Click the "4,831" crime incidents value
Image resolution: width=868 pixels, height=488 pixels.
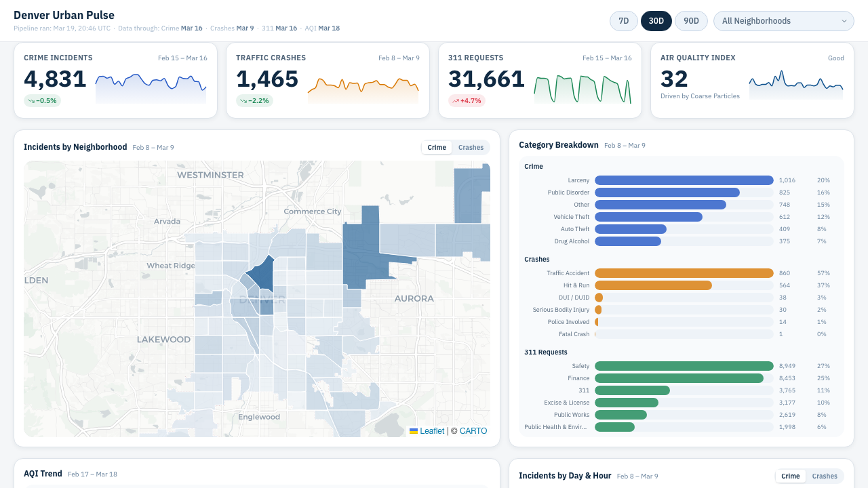tap(55, 79)
